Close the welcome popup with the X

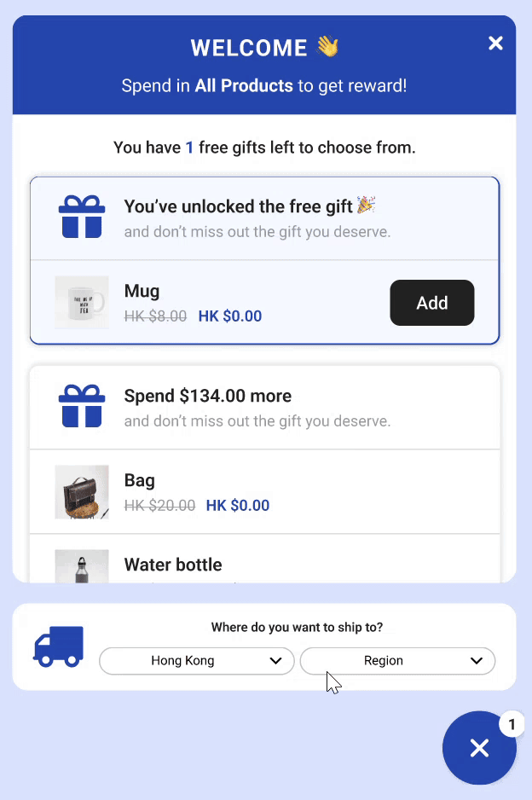495,43
